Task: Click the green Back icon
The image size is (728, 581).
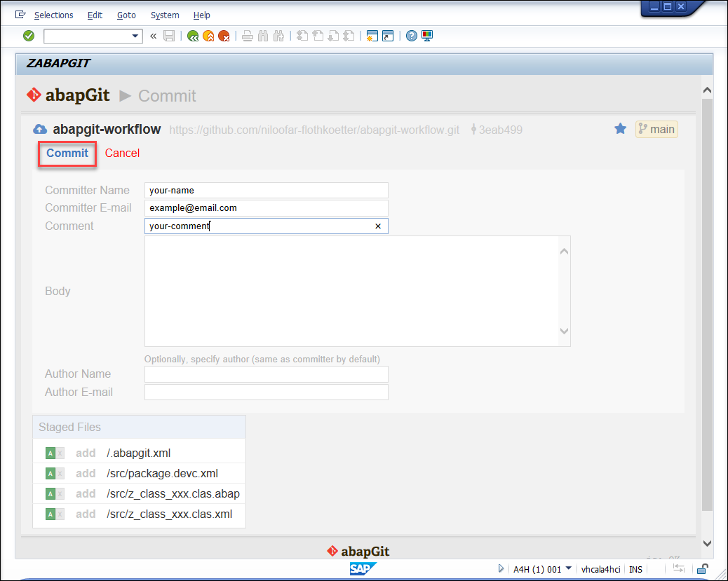Action: [x=193, y=36]
